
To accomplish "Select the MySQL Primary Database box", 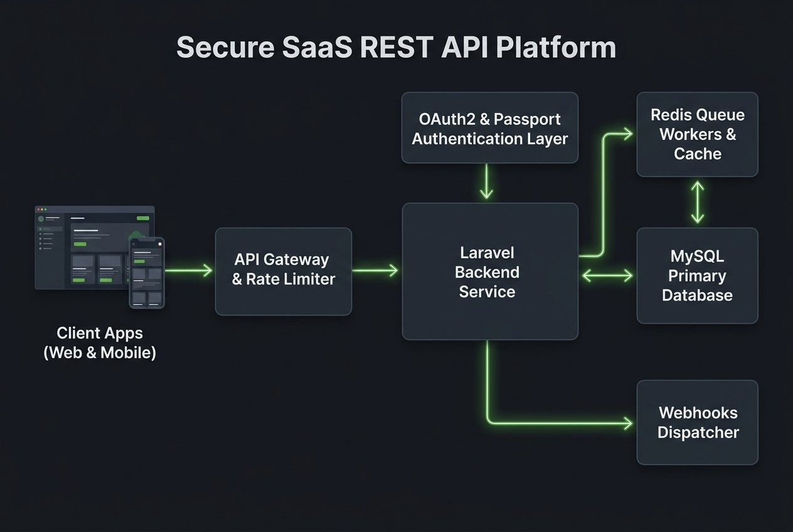I will click(x=697, y=275).
